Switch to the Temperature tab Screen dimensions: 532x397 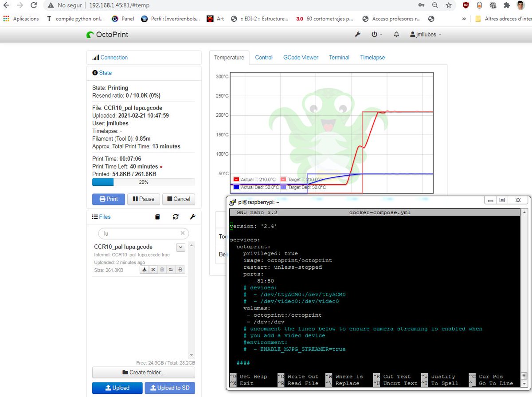(x=229, y=58)
